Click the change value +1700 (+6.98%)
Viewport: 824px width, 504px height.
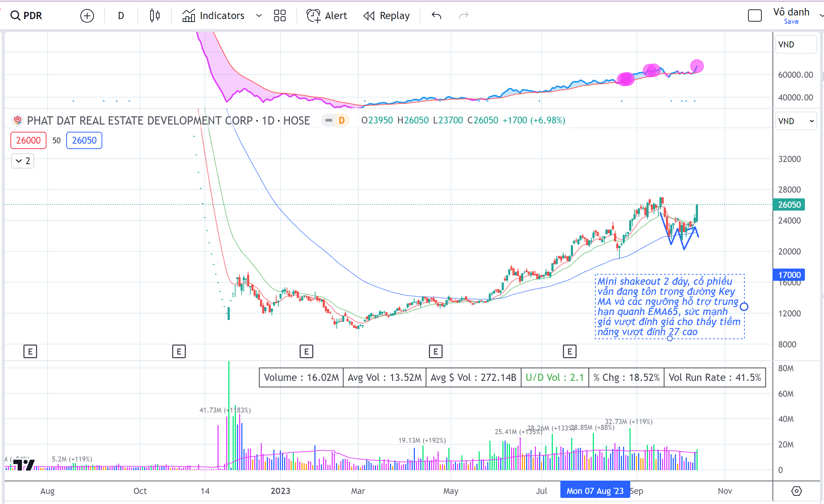[534, 120]
